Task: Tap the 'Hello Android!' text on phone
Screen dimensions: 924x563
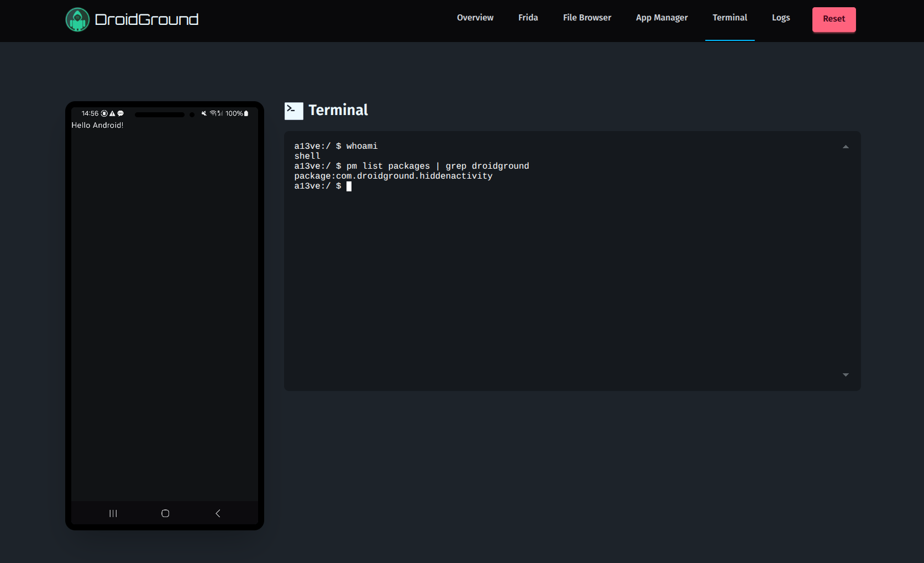Action: point(97,125)
